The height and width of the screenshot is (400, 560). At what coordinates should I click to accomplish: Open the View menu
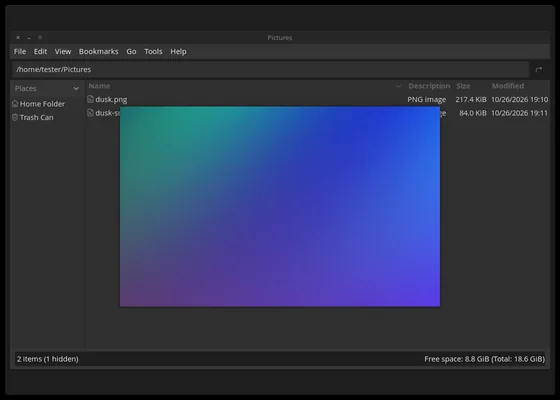[x=63, y=51]
